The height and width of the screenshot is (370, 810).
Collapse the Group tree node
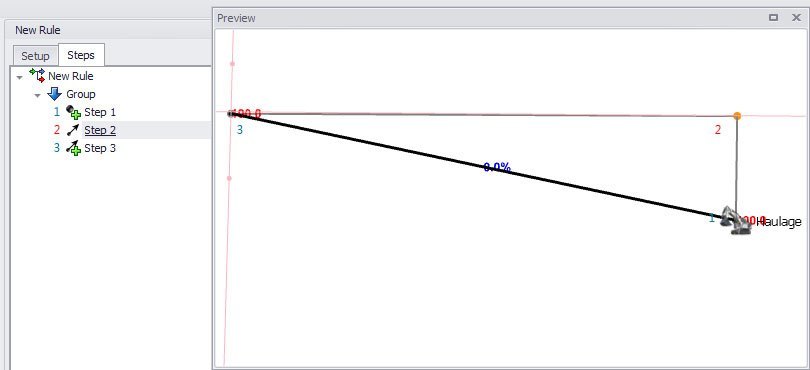(37, 96)
